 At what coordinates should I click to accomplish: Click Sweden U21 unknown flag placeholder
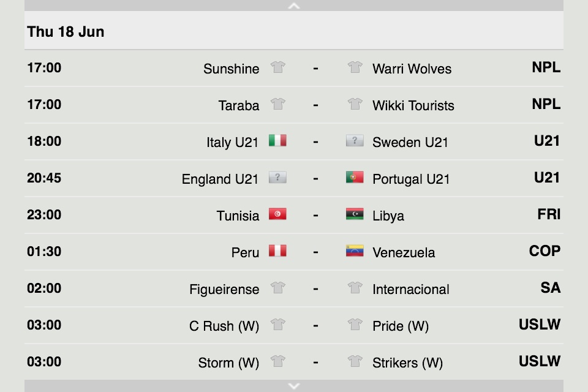[355, 141]
